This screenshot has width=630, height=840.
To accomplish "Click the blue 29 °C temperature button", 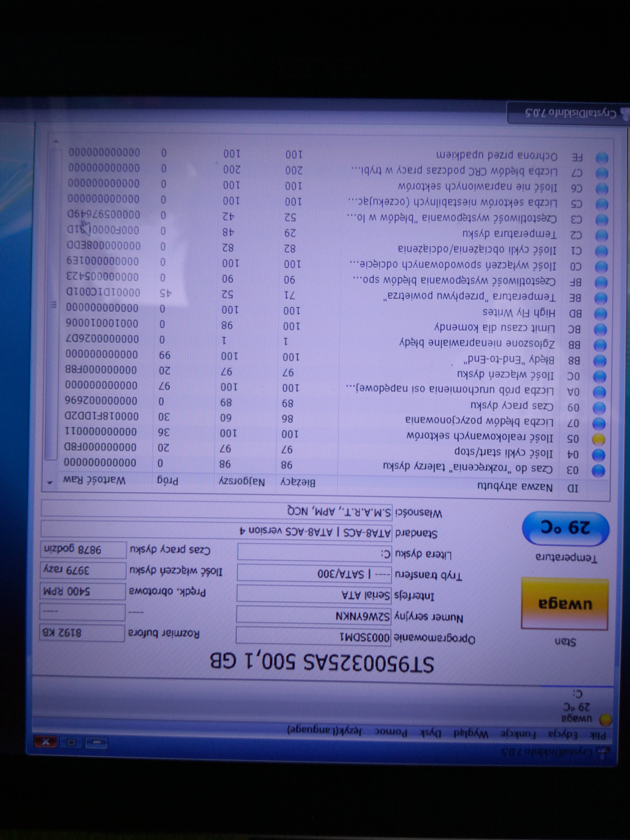I will coord(565,528).
